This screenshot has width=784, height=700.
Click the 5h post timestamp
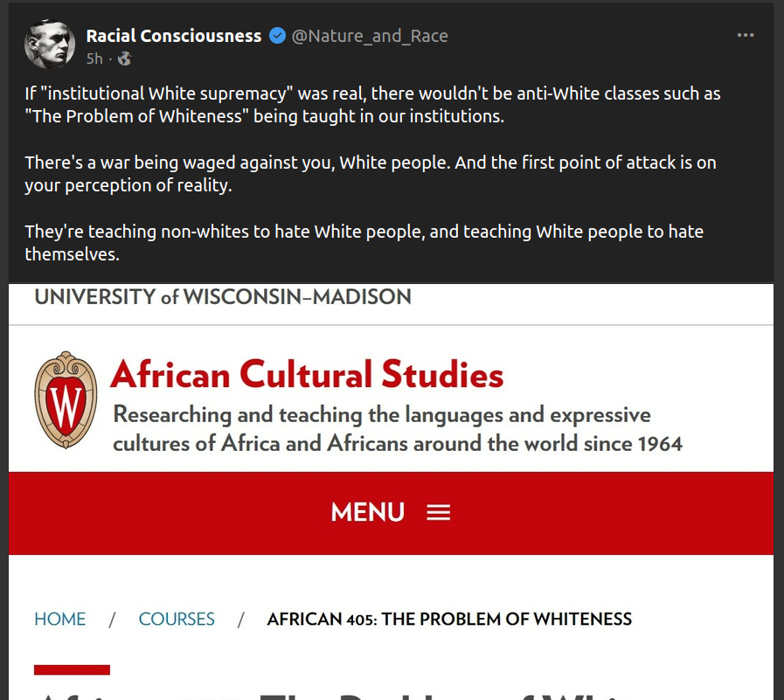coord(94,59)
